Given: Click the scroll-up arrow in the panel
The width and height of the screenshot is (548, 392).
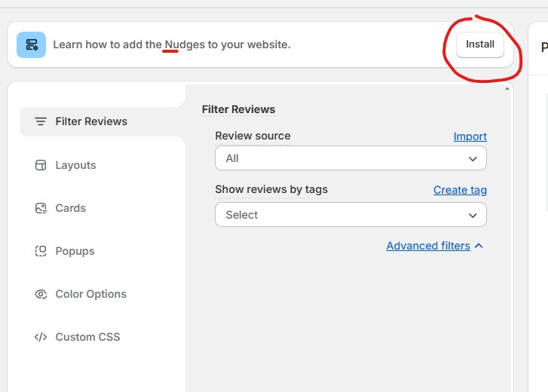Looking at the screenshot, I should click(507, 89).
